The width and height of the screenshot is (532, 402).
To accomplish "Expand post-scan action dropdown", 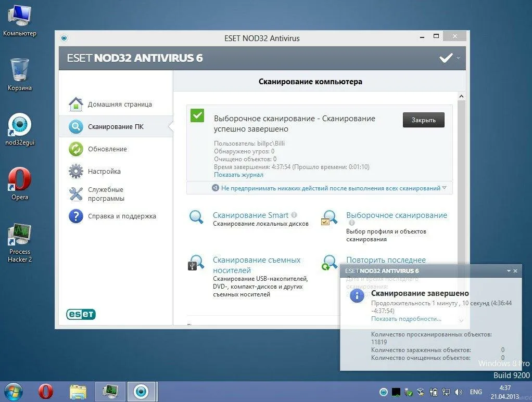I will pos(444,188).
